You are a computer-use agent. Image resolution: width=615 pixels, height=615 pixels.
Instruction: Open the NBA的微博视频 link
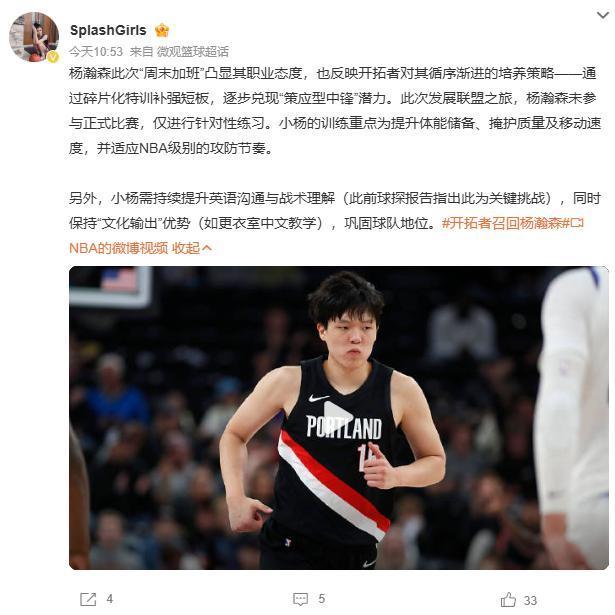tap(118, 248)
